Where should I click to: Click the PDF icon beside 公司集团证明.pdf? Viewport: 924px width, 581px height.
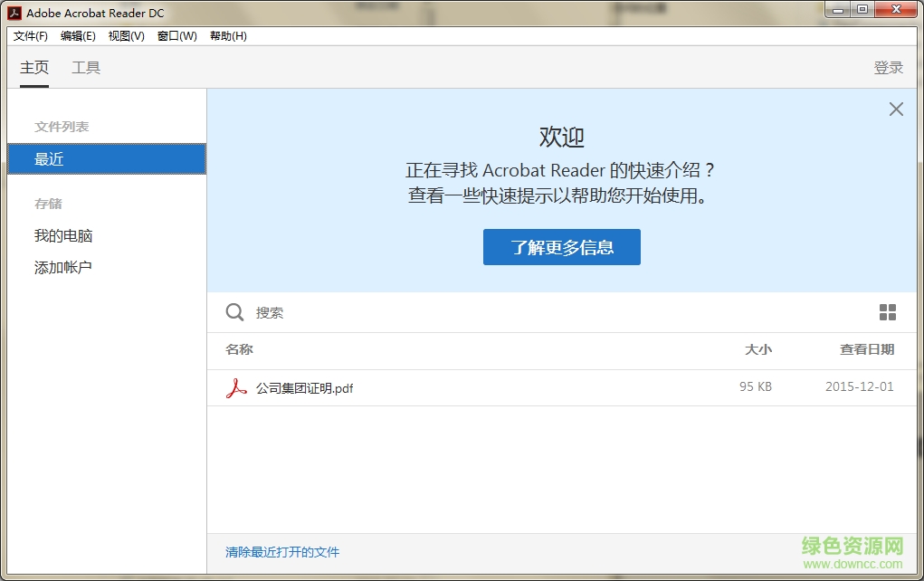pos(235,387)
